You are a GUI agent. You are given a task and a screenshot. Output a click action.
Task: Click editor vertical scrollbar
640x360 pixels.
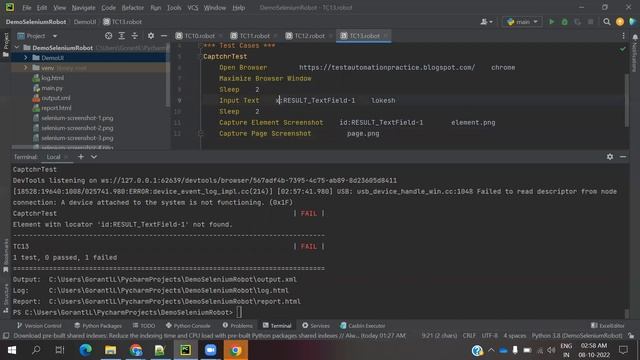pyautogui.click(x=627, y=100)
